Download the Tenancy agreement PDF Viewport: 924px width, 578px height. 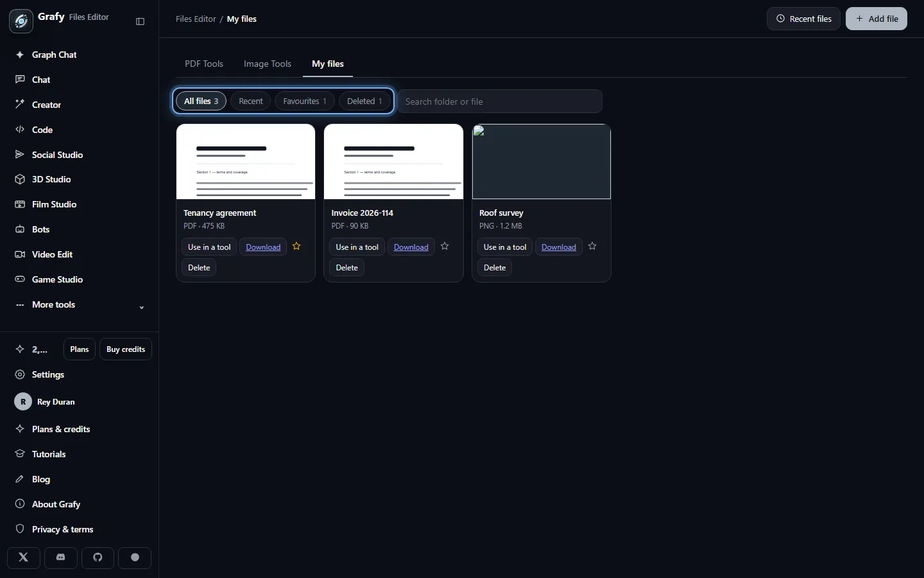click(x=263, y=247)
